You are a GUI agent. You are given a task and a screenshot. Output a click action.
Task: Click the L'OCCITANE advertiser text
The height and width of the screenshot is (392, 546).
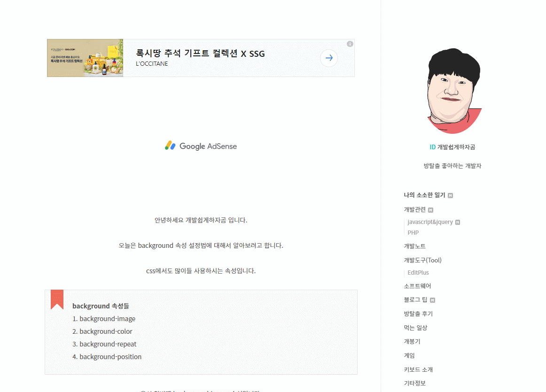click(152, 64)
